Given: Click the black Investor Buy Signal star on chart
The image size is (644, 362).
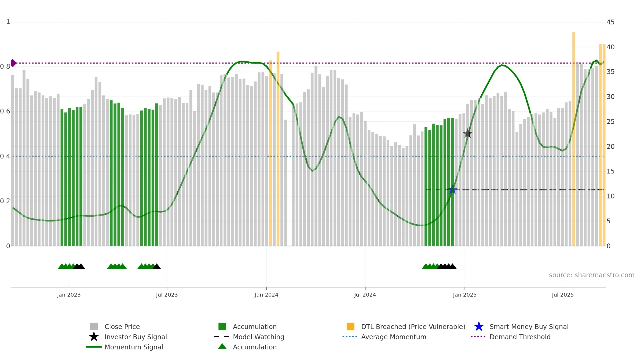Looking at the screenshot, I should tap(467, 133).
